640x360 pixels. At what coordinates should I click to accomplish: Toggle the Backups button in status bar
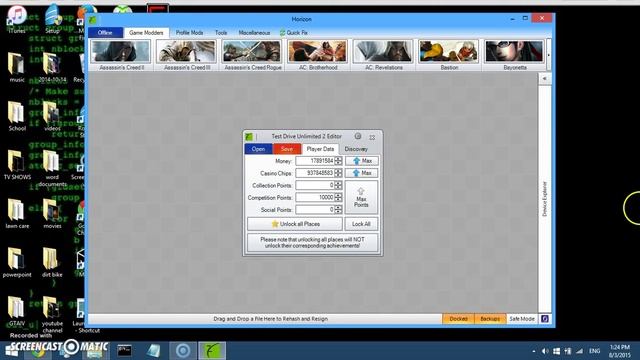[x=490, y=319]
